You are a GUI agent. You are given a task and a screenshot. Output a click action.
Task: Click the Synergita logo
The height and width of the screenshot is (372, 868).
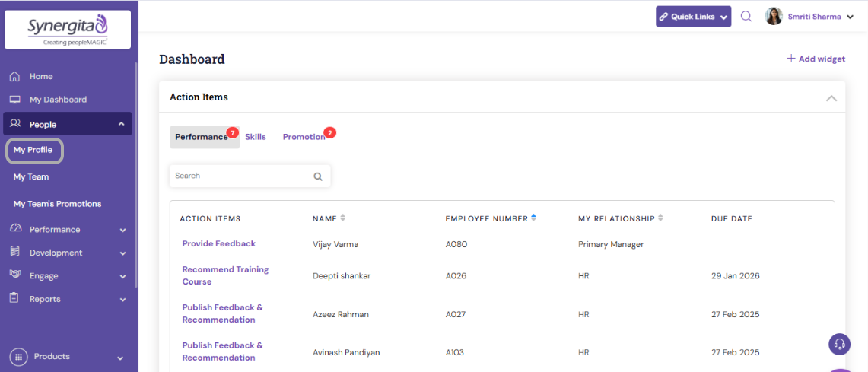tap(68, 30)
